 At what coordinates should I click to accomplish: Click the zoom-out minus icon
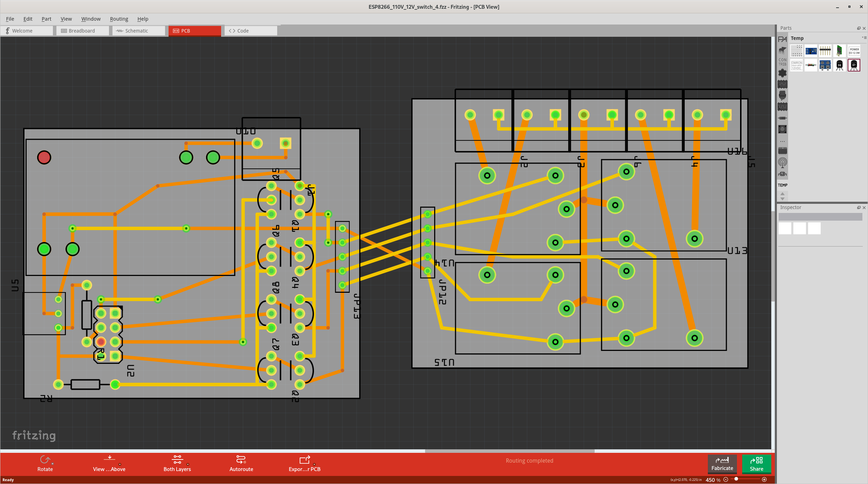coord(726,479)
